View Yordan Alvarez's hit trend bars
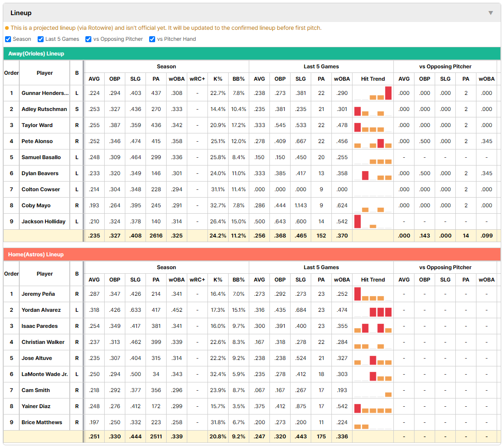 pos(373,310)
